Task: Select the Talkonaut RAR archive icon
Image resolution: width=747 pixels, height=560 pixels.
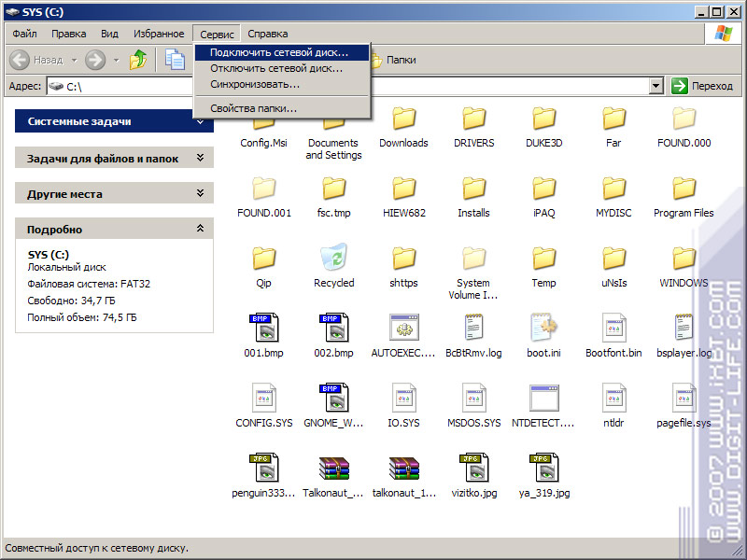Action: (x=333, y=469)
